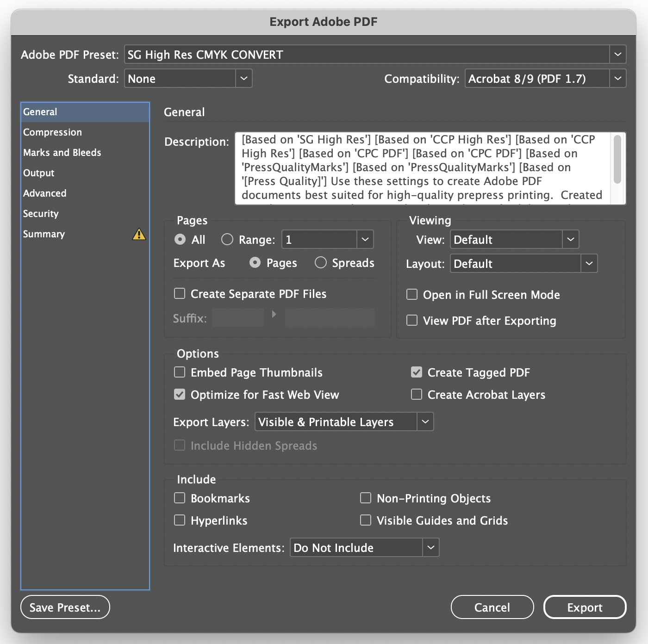Click inside the Description text area
This screenshot has width=648, height=644.
click(422, 168)
